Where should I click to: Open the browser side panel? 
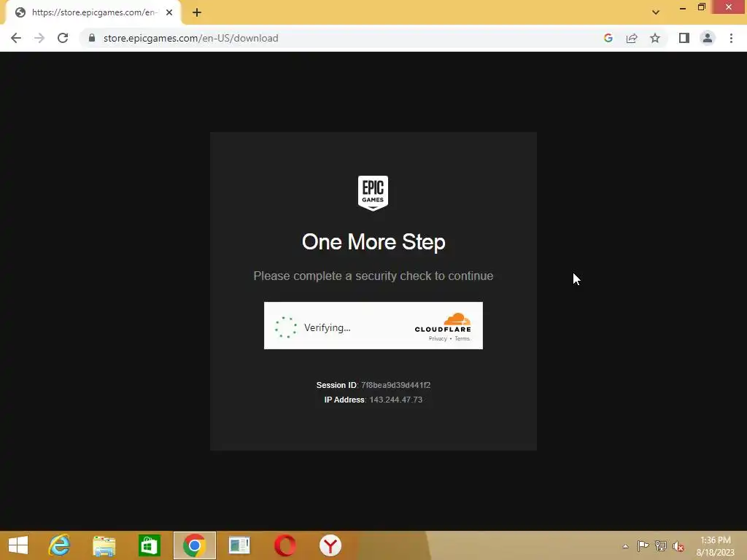[x=684, y=38]
